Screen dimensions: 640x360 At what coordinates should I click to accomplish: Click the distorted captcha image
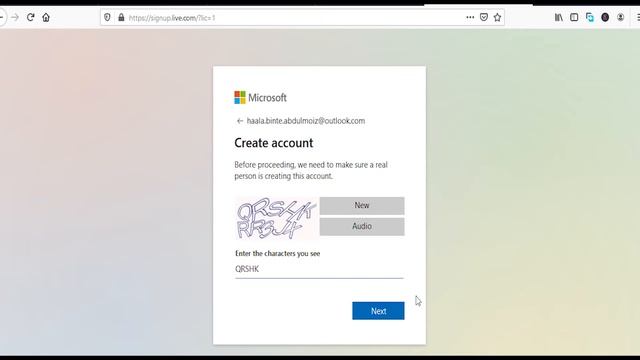276,219
